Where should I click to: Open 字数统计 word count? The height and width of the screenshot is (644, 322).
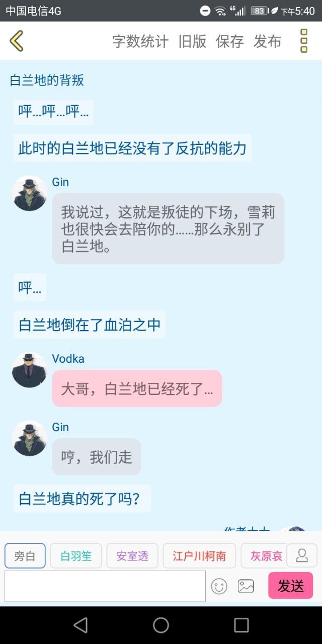click(140, 41)
